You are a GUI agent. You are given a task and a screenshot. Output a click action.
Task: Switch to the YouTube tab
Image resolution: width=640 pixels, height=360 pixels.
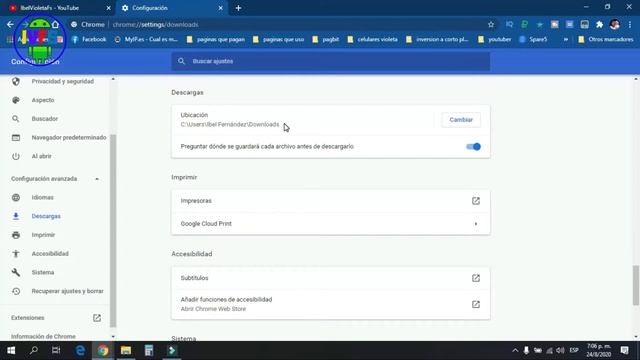click(x=58, y=8)
